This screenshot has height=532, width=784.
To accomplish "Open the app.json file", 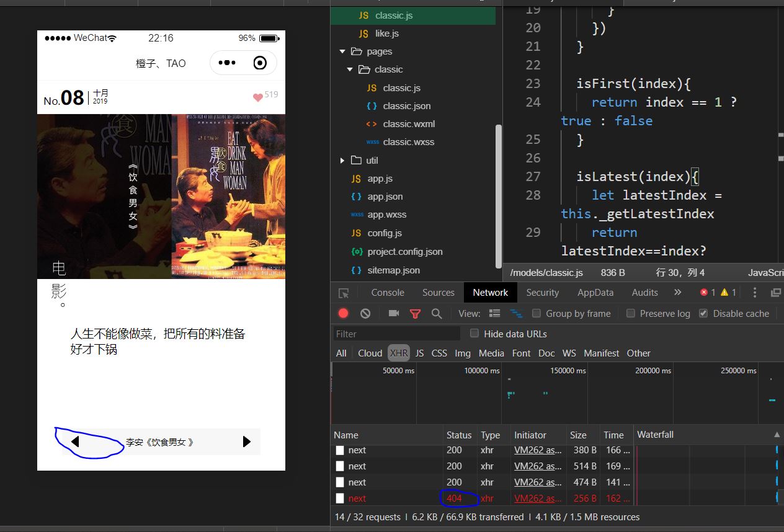I will tap(385, 196).
